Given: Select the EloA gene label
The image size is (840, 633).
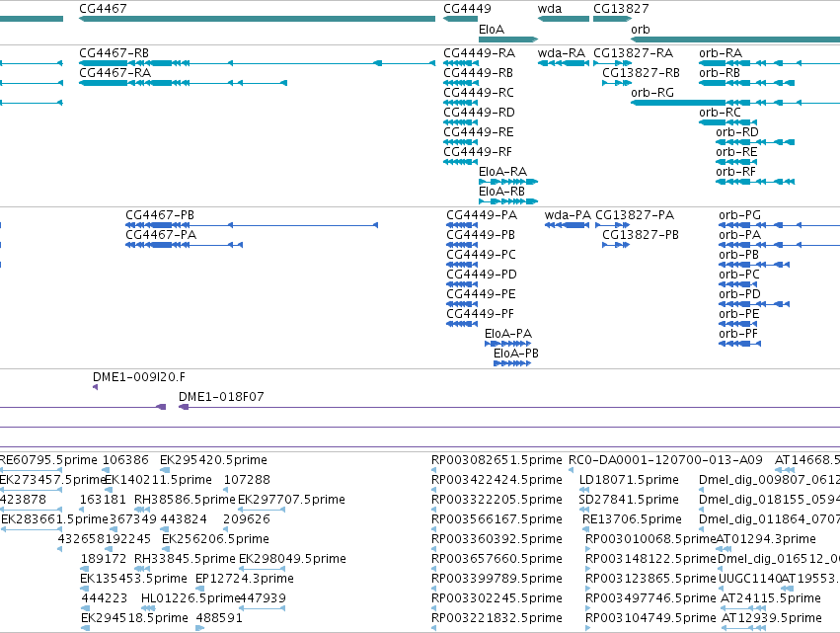Looking at the screenshot, I should 492,30.
